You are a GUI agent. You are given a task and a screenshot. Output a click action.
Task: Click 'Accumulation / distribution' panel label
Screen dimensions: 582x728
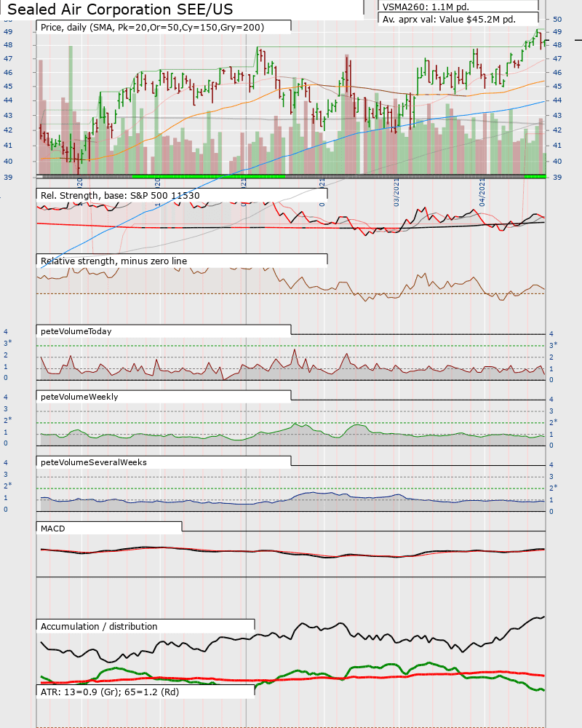pos(99,626)
